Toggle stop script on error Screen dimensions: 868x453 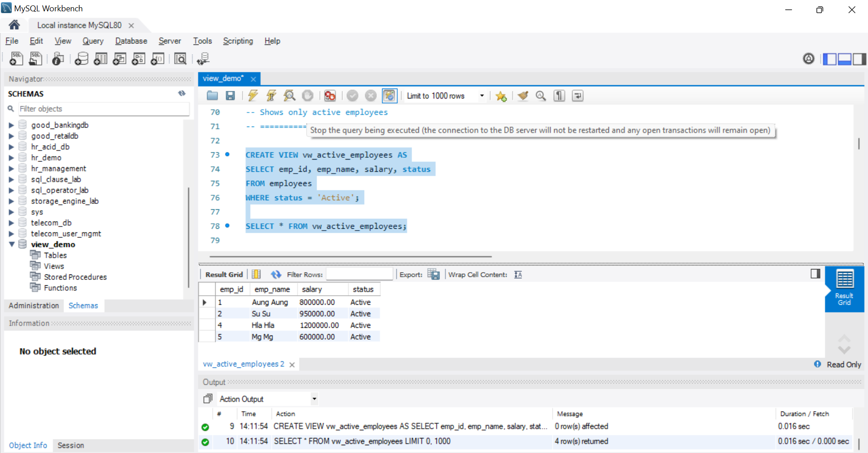point(330,95)
